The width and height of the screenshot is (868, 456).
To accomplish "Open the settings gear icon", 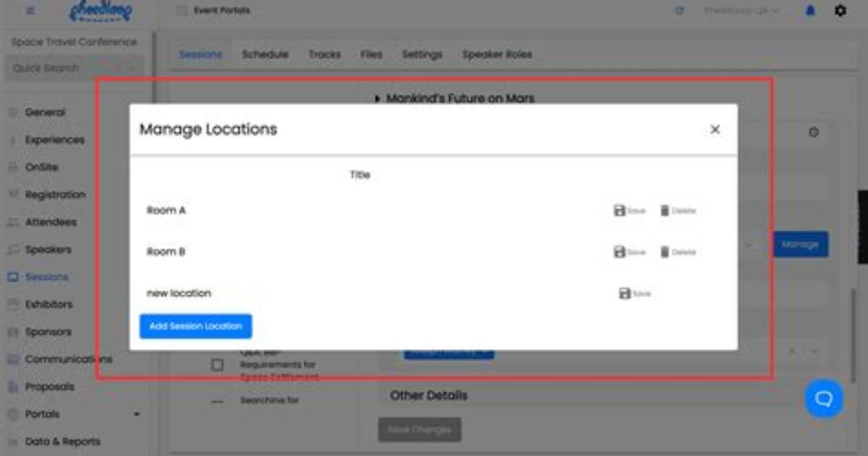I will tap(840, 10).
